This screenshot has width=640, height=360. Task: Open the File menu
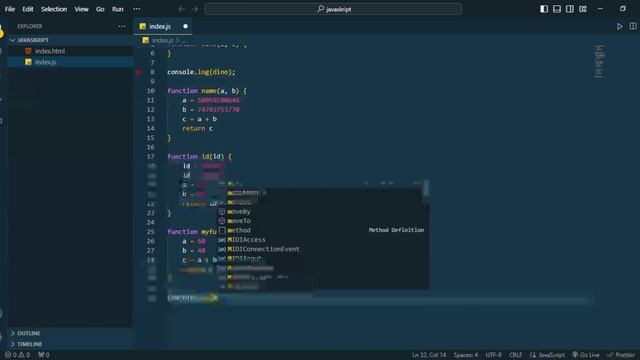pyautogui.click(x=10, y=9)
